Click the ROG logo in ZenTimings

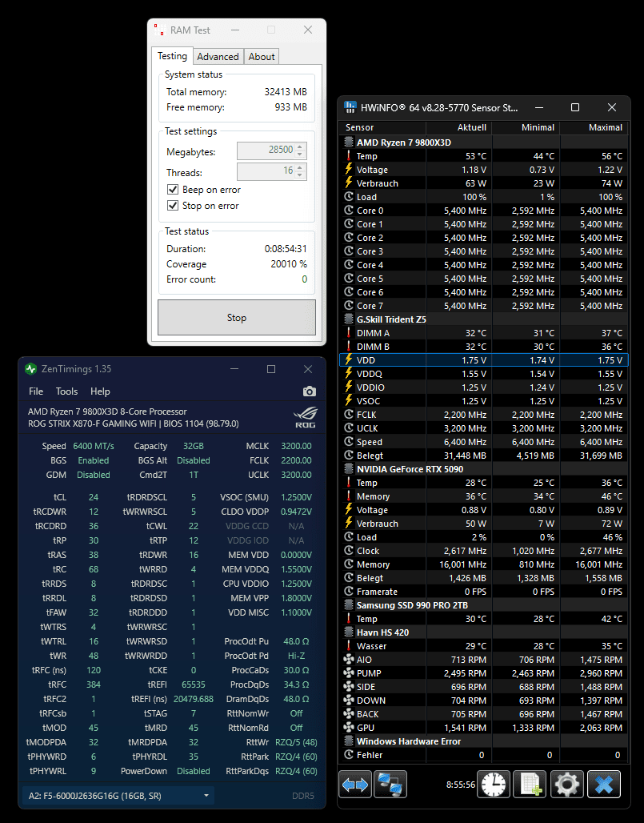click(306, 417)
